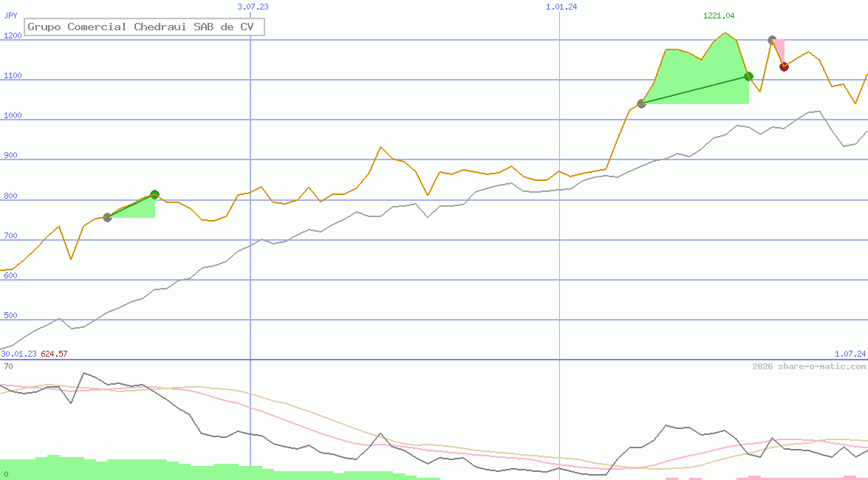Click the green exit marker near 800

pyautogui.click(x=154, y=194)
